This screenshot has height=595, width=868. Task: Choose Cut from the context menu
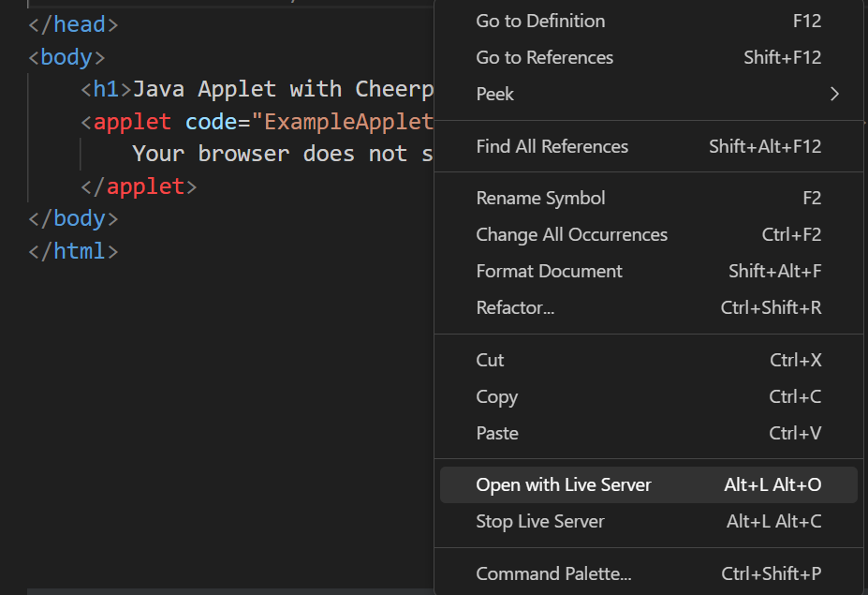[648, 361]
